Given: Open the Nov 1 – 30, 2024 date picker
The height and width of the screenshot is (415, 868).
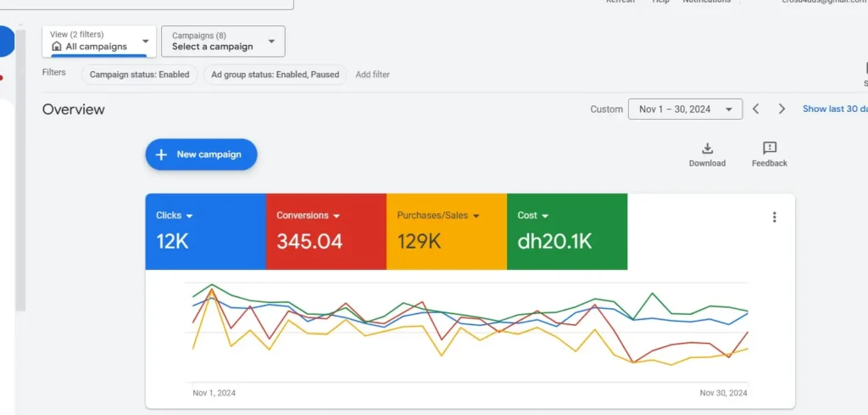Looking at the screenshot, I should (x=685, y=109).
